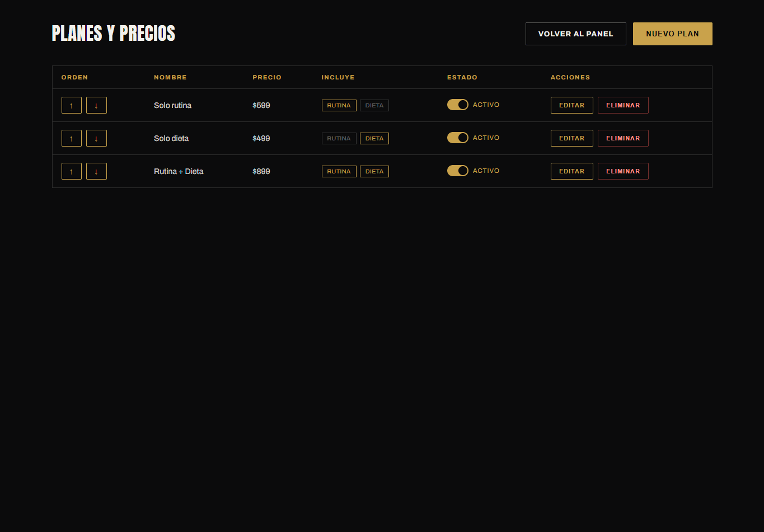Click the $899 price cell
764x532 pixels.
[x=261, y=171]
